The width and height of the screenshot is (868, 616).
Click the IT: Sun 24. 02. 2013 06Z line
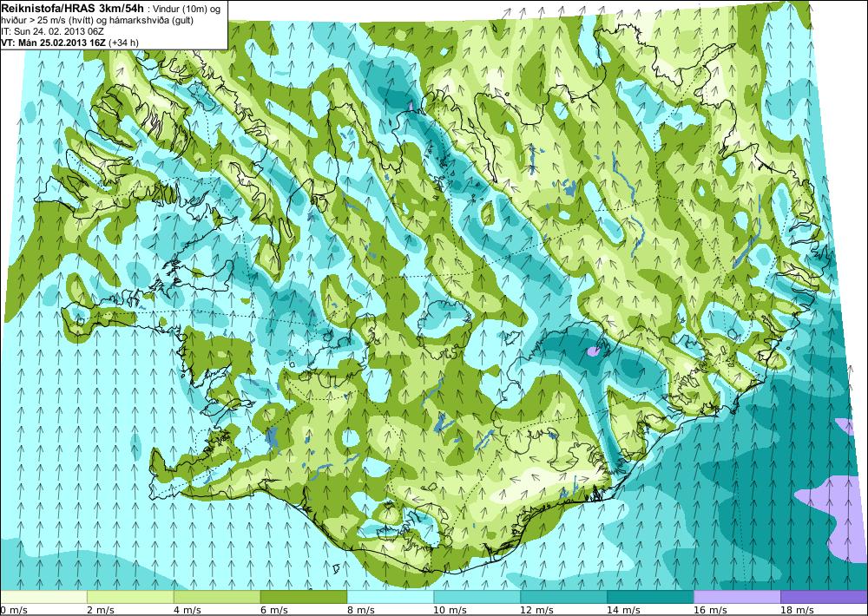point(53,31)
